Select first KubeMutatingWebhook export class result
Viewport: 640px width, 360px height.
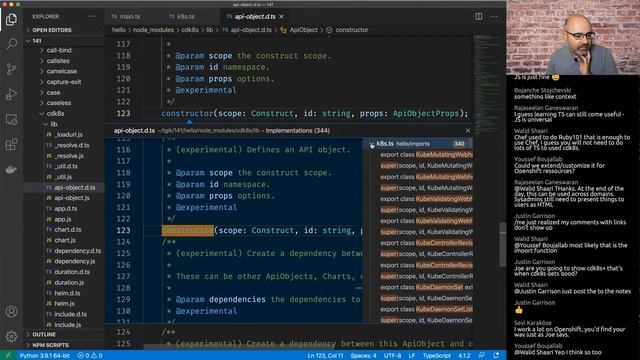tap(427, 155)
